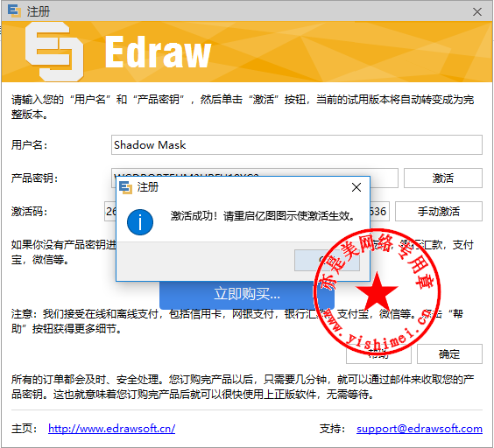494x448 pixels.
Task: Open the support@edrawsoft.com email link
Action: (x=419, y=429)
